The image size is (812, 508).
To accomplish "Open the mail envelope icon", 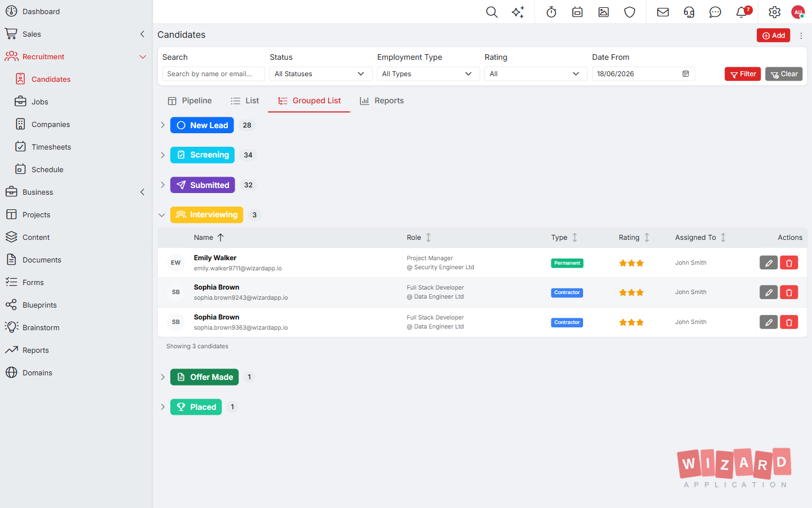I will tap(663, 12).
